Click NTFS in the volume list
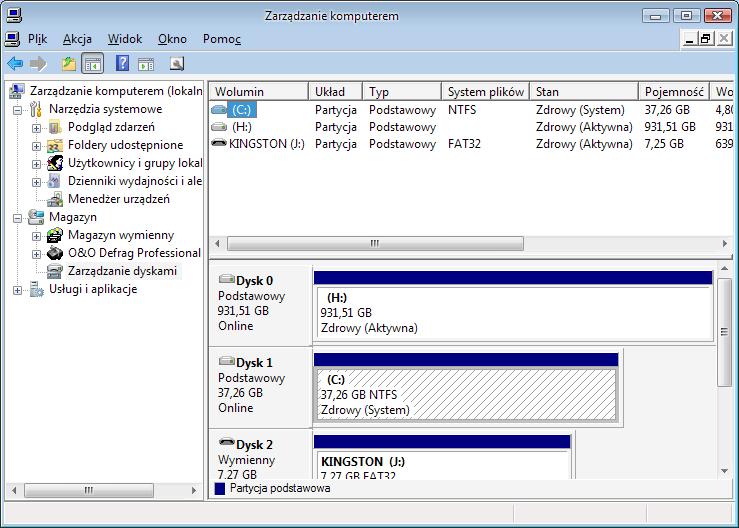This screenshot has width=739, height=528. click(x=462, y=110)
